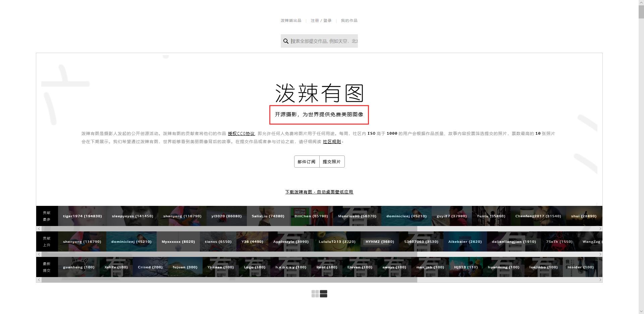Open the 社区规则 link
This screenshot has height=314, width=644.
tap(331, 141)
